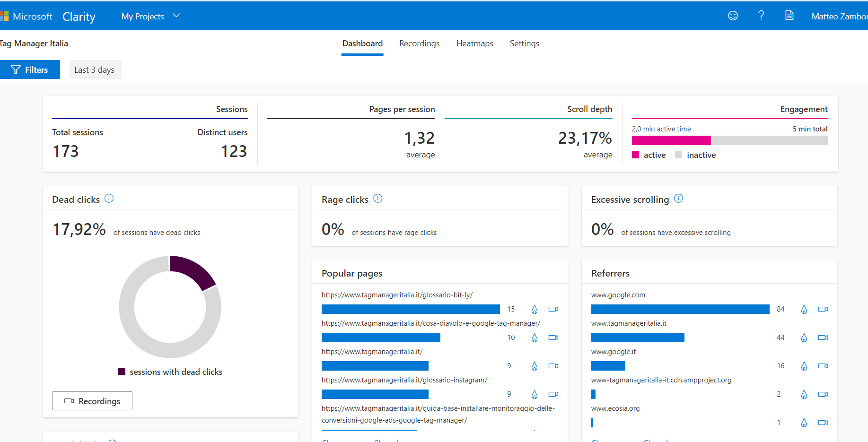Click the Distinct users value 123

tap(234, 151)
